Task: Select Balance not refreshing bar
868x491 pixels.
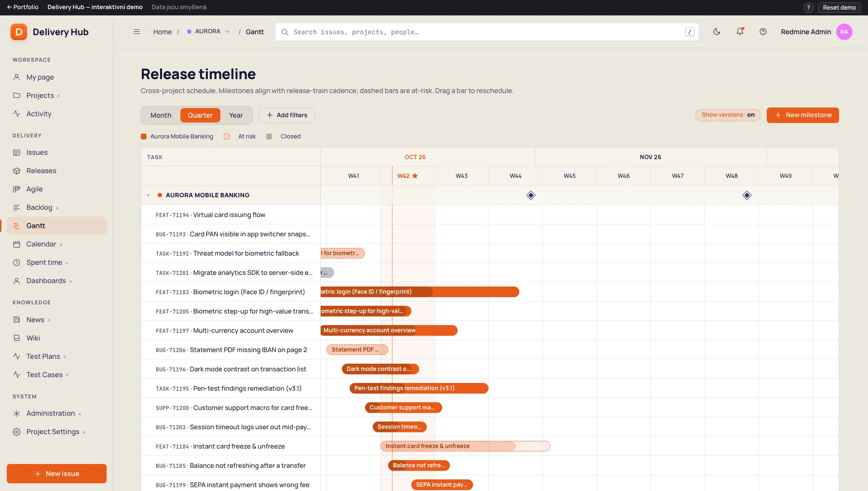Action: tap(419, 465)
